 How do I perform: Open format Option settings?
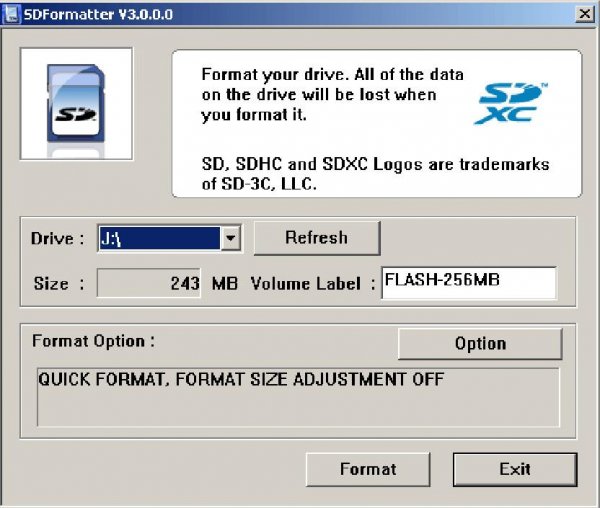(x=480, y=344)
